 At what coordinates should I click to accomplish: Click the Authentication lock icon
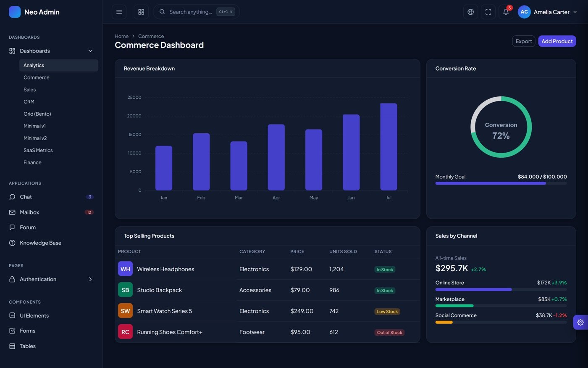click(12, 279)
